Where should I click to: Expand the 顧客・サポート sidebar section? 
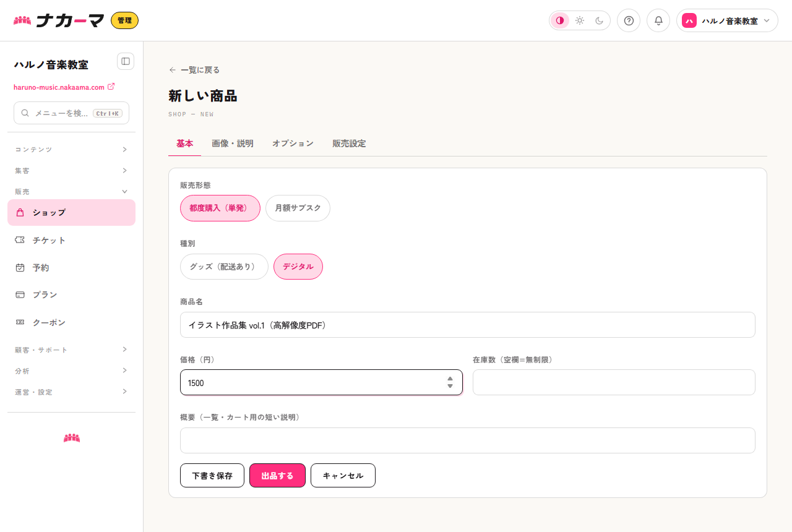point(71,350)
